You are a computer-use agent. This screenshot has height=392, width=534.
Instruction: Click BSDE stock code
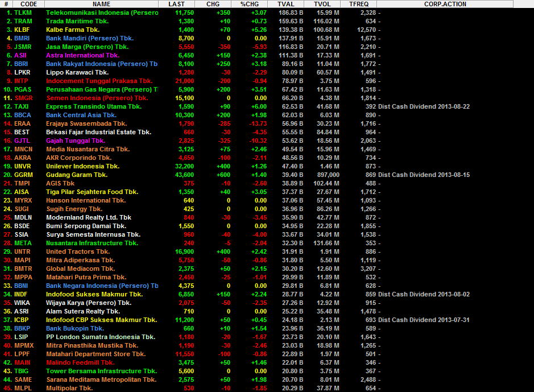coord(22,226)
